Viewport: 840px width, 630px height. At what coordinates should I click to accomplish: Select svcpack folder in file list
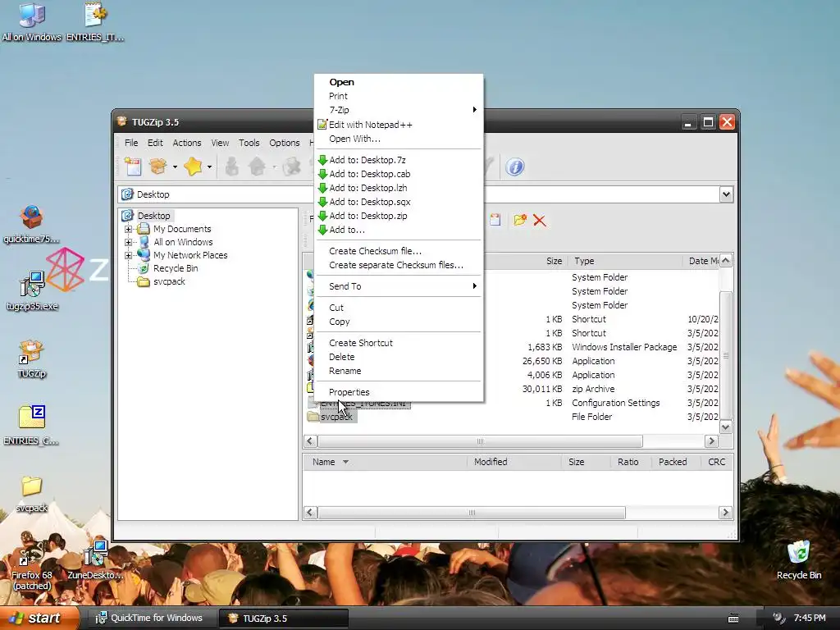[x=336, y=417]
